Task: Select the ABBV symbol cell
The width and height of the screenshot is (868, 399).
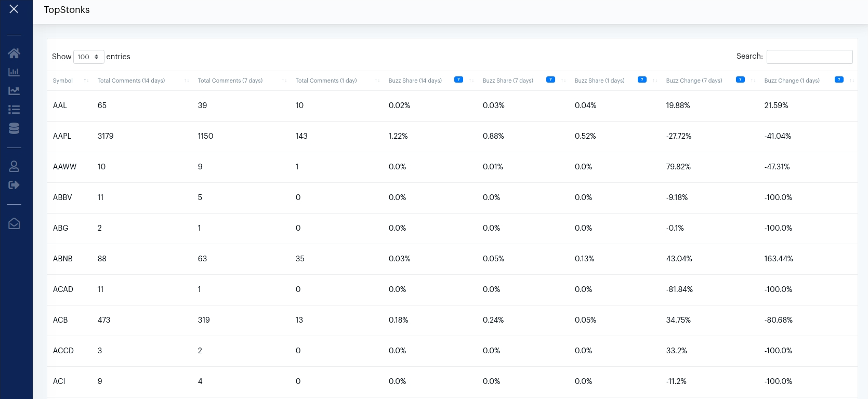Action: 62,197
